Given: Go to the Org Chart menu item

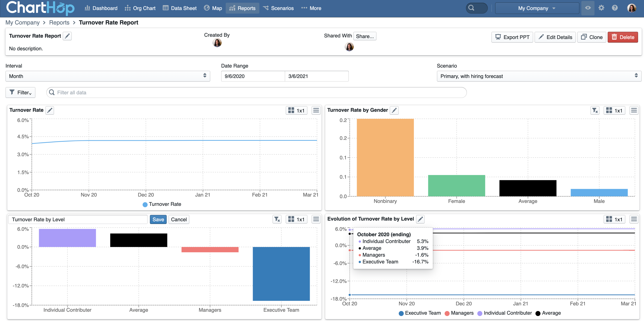Looking at the screenshot, I should [140, 8].
